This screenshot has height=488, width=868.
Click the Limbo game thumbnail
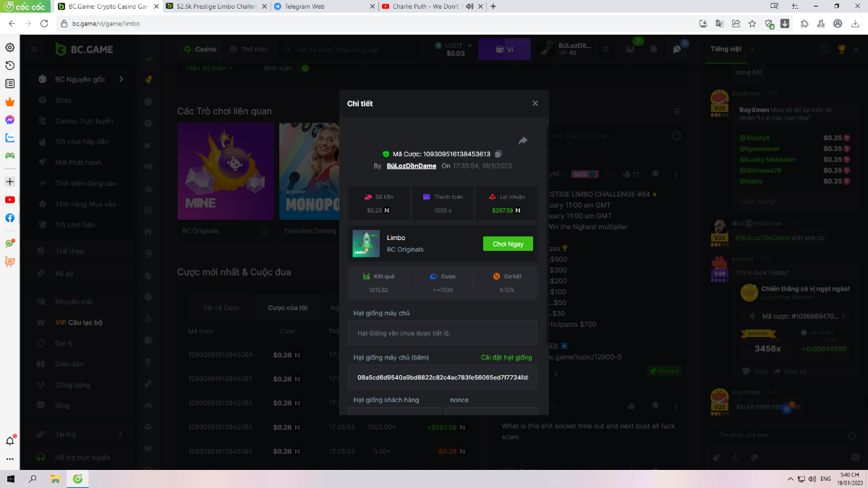click(366, 244)
